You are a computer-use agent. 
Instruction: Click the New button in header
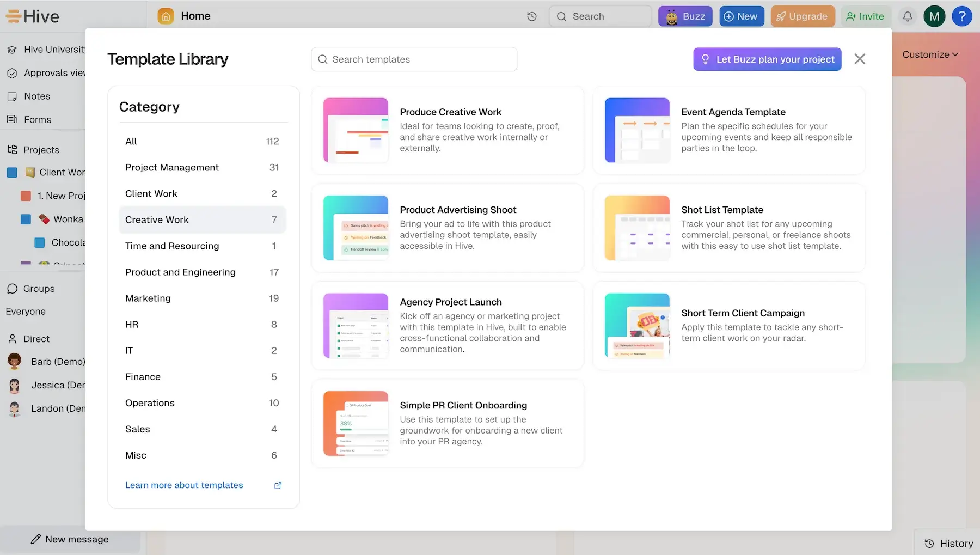coord(742,16)
